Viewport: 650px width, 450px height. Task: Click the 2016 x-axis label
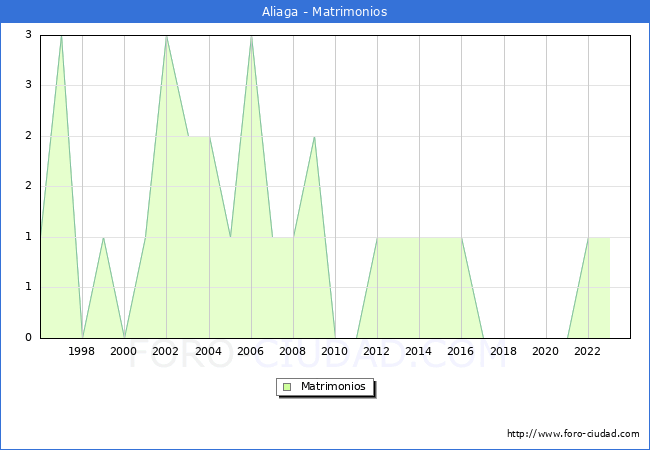(461, 351)
